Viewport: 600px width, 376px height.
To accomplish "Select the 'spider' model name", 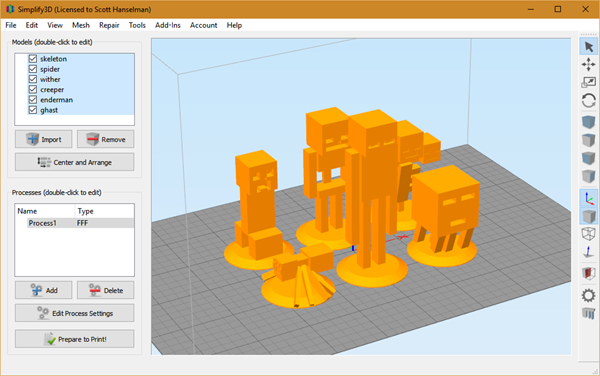I will 50,69.
